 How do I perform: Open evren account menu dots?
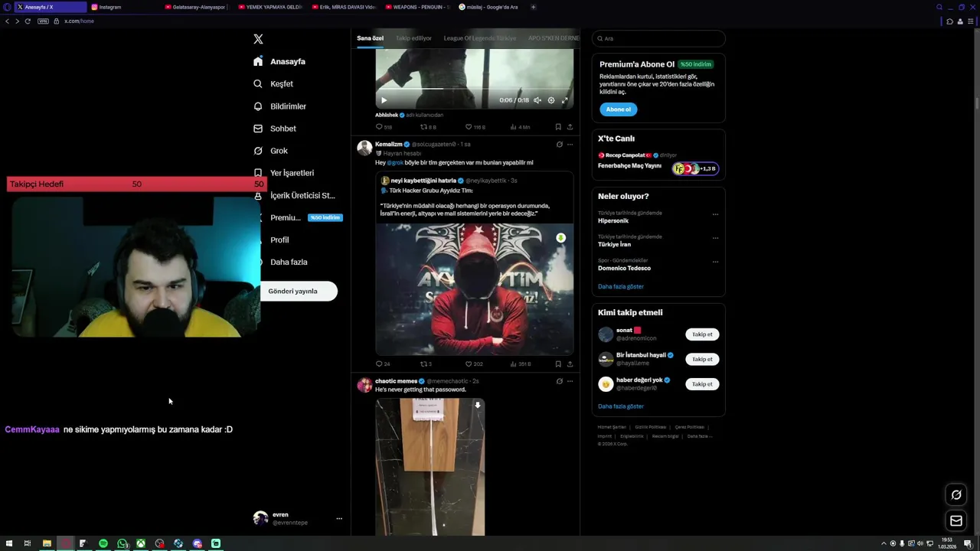click(339, 519)
